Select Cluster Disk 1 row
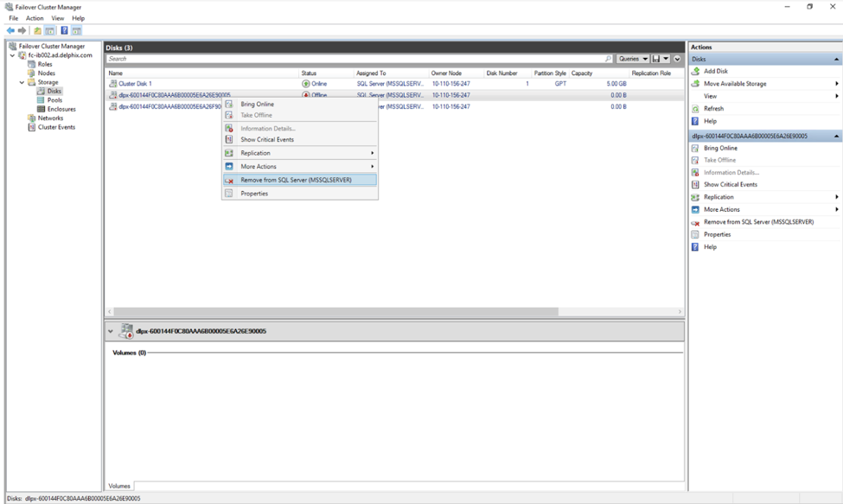 (135, 84)
